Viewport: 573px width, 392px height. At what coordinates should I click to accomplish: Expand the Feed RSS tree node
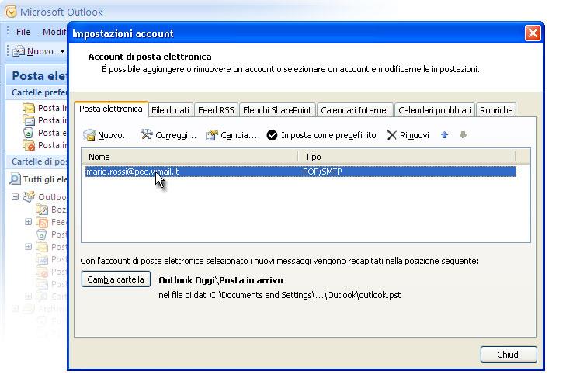tap(28, 222)
